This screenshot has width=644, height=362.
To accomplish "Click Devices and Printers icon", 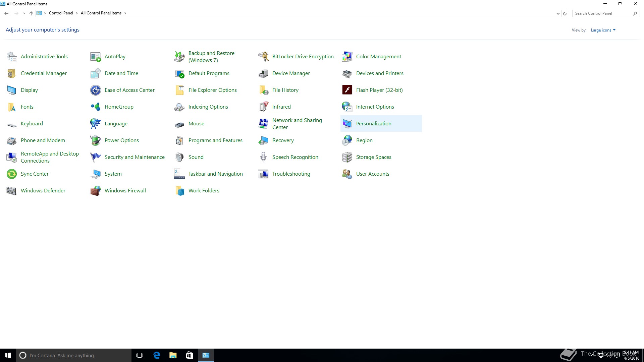I will tap(347, 73).
